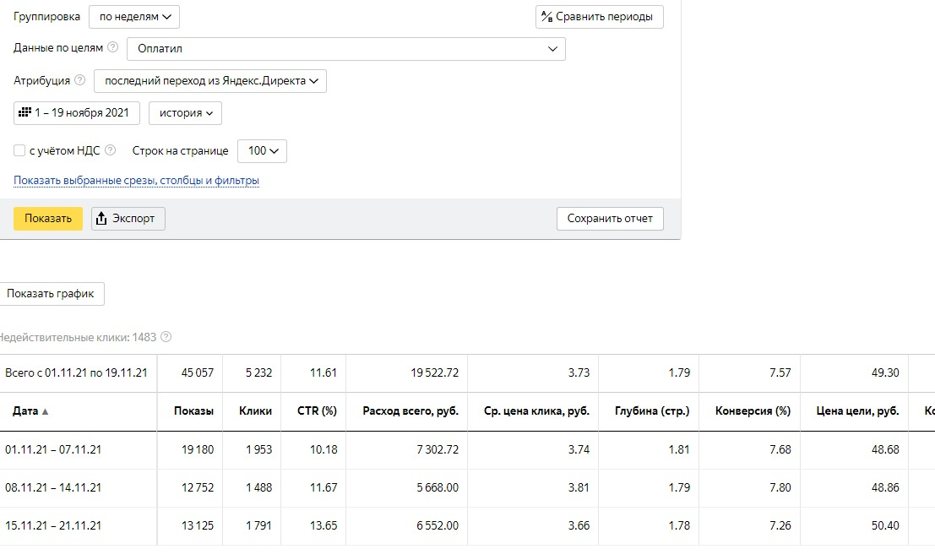Open Группировка dropdown set to по неделям
This screenshot has height=560, width=935.
tap(134, 17)
